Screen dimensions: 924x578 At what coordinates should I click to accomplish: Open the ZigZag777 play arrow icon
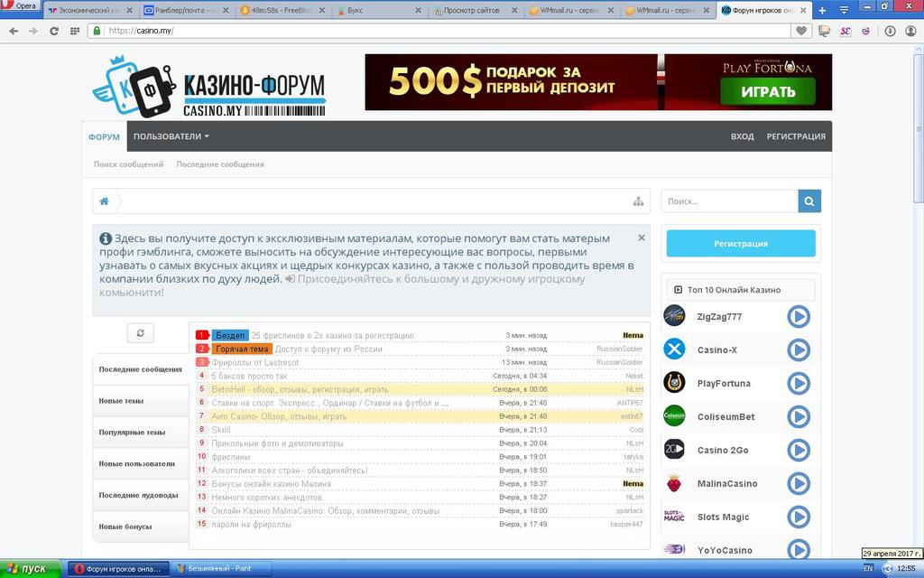tap(799, 317)
